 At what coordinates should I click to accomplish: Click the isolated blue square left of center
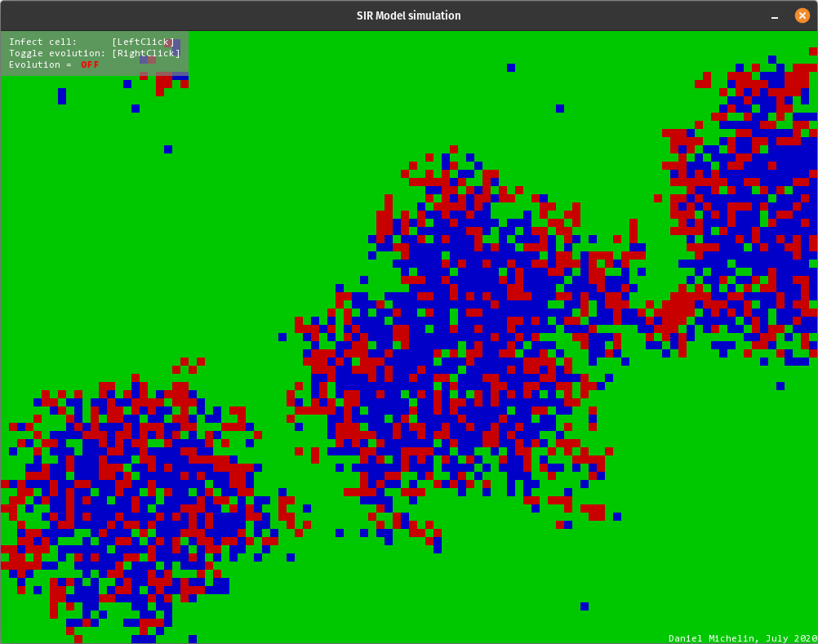point(282,335)
